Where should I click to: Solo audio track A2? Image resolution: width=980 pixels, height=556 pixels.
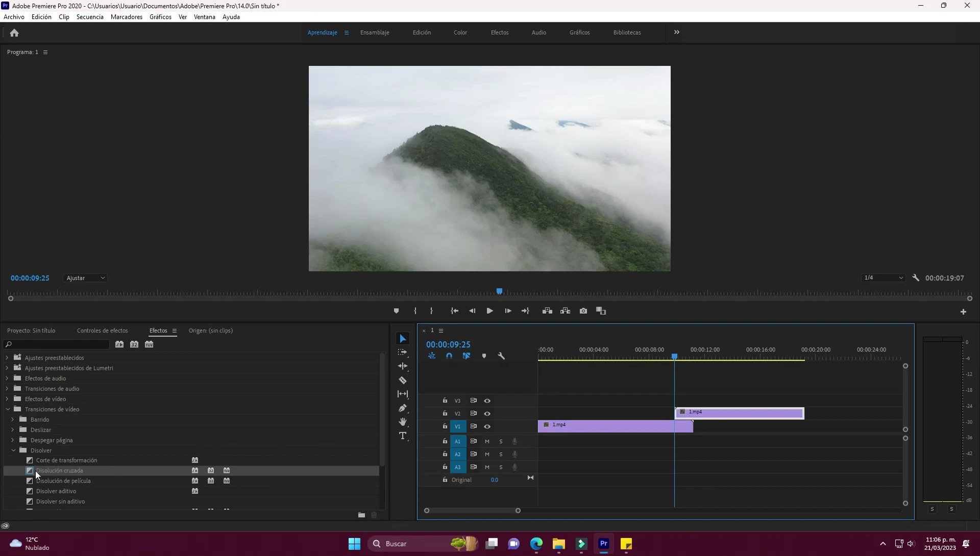click(501, 454)
